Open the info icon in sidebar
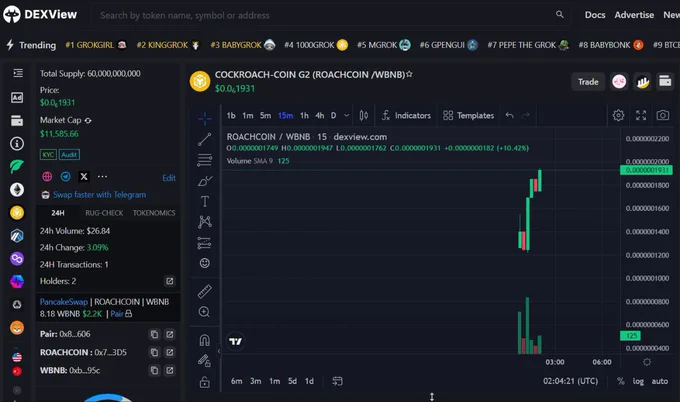 [17, 144]
